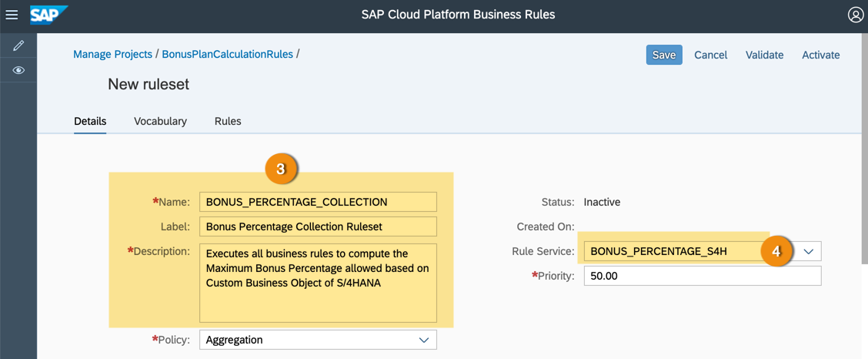This screenshot has height=359, width=868.
Task: Expand the Rule Service dropdown arrow
Action: (809, 251)
